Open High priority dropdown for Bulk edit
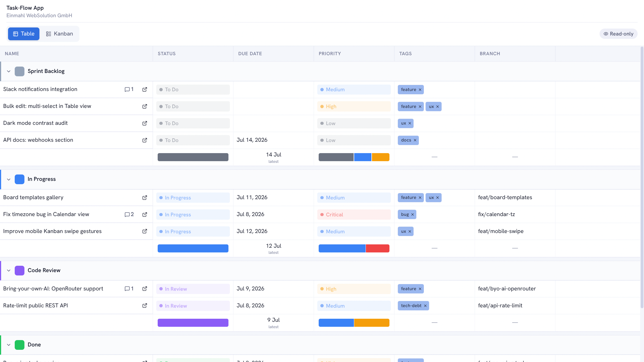This screenshot has width=644, height=362. [x=354, y=107]
